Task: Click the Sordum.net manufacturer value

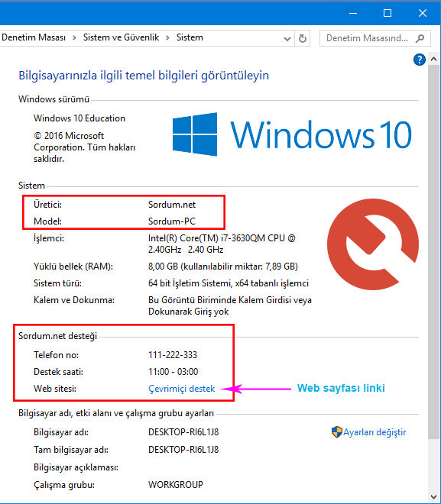Action: 172,205
